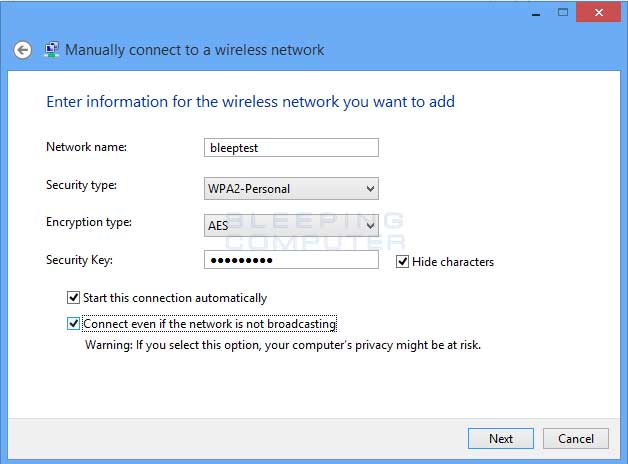Click the back arrow icon
Viewport: 628px width, 464px height.
22,50
